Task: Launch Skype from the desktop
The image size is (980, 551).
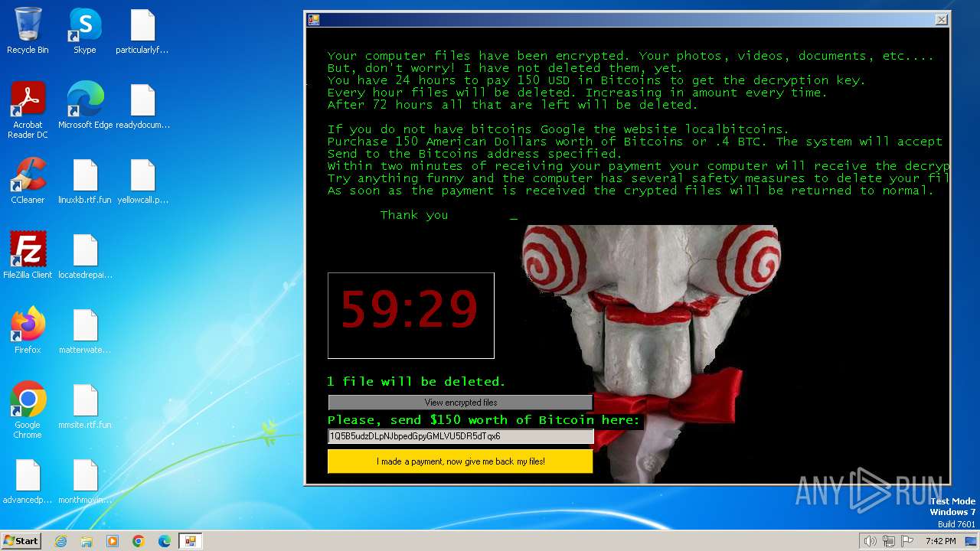Action: coord(85,31)
